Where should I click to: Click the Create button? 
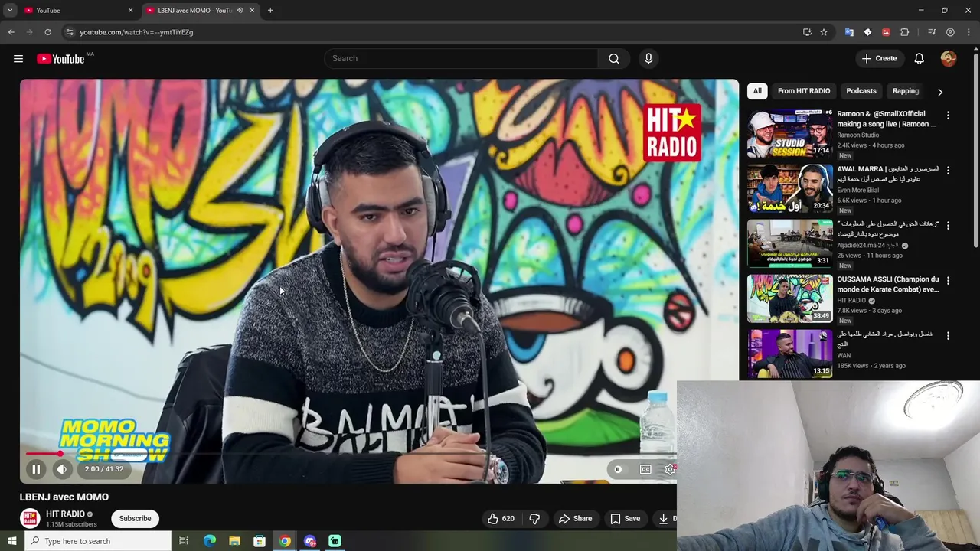coord(879,58)
